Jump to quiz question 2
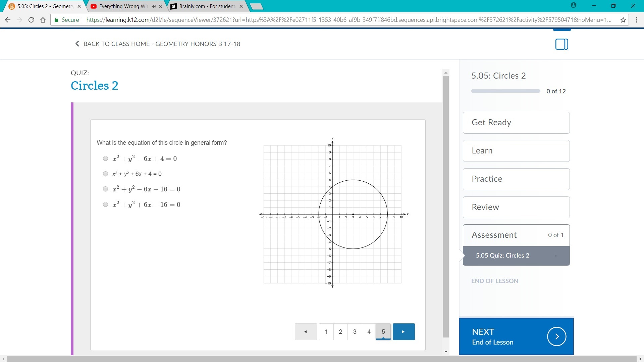 (340, 332)
